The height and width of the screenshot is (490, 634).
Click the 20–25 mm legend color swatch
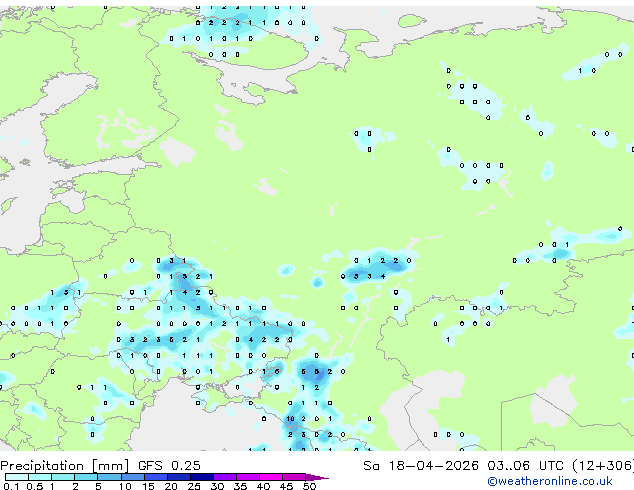179,477
